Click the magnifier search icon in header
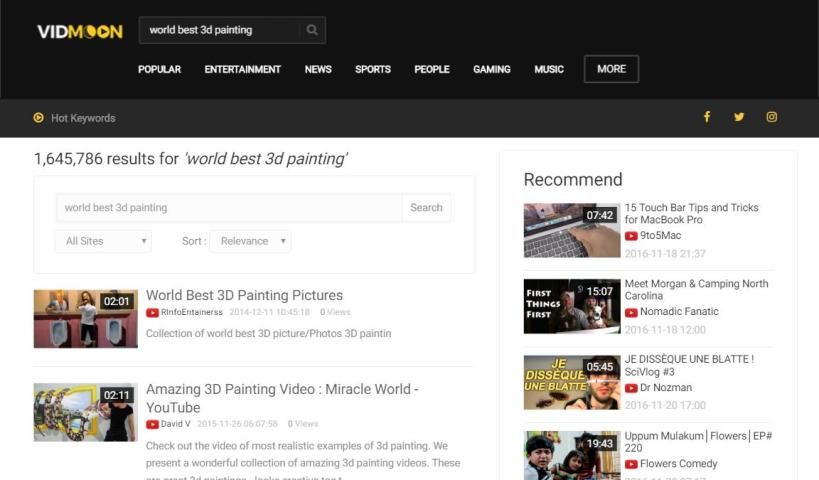 312,30
